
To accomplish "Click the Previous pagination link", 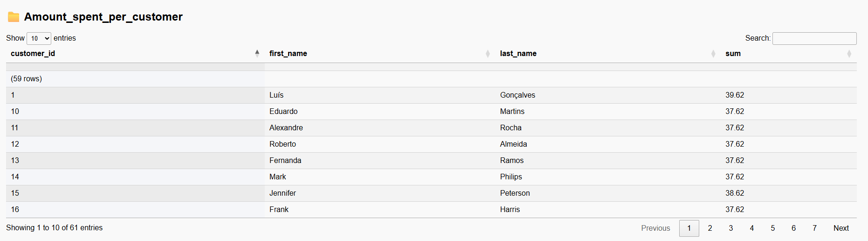I will click(655, 228).
